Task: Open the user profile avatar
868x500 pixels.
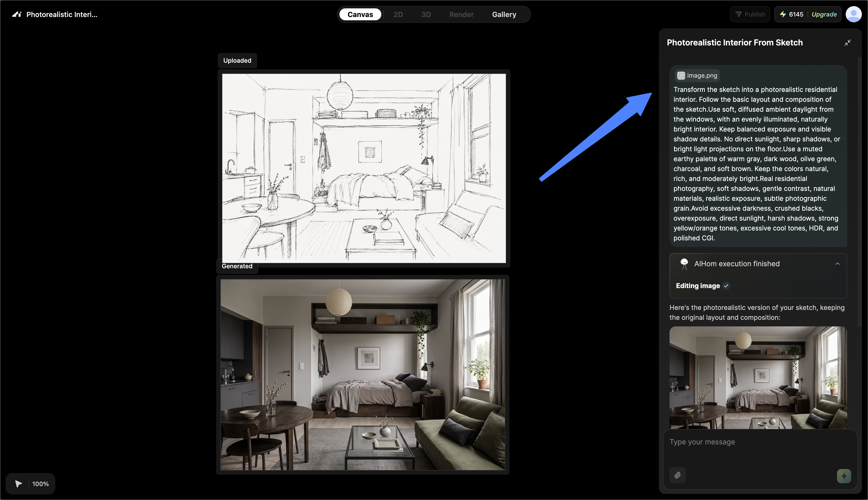Action: [x=854, y=14]
